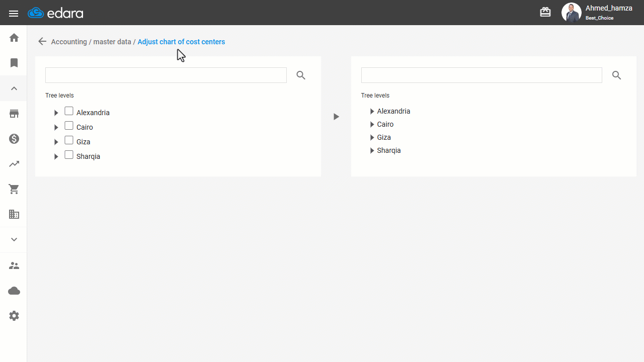
Task: Click the right panel search magnifier
Action: (617, 75)
